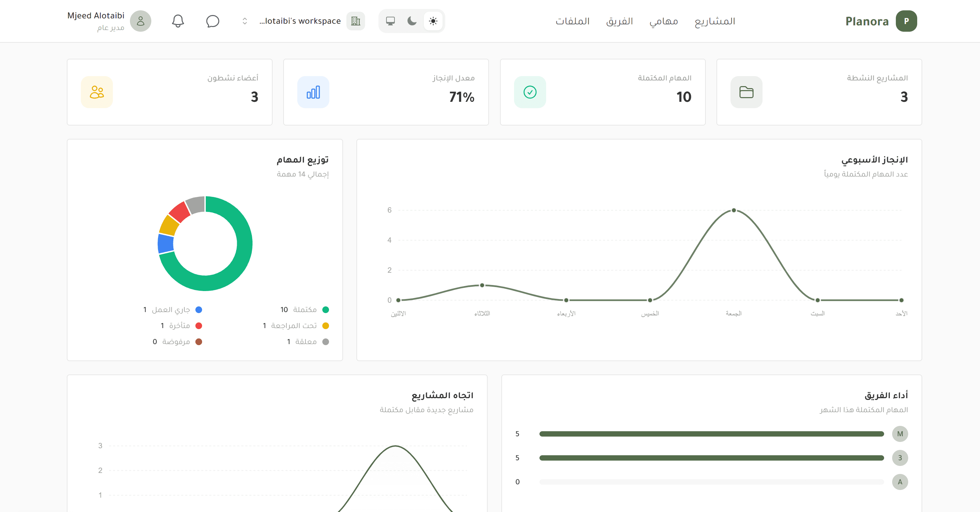The image size is (980, 512).
Task: Click the second member's progress bar
Action: [711, 458]
